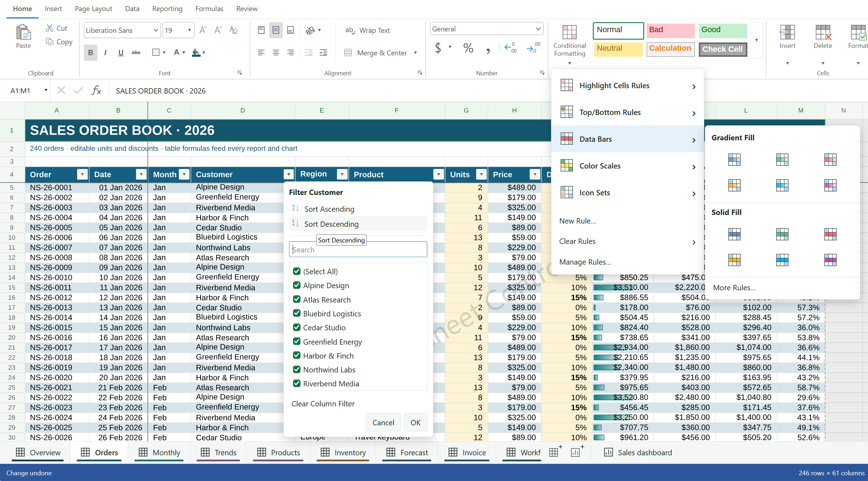Open the Units column filter dropdown
The image size is (868, 481).
[x=481, y=174]
